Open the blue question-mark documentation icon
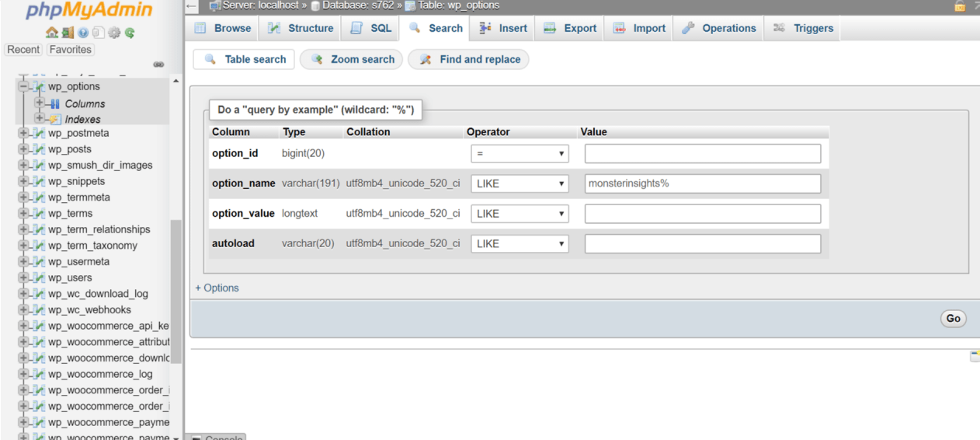Viewport: 980px width, 440px height. click(83, 33)
